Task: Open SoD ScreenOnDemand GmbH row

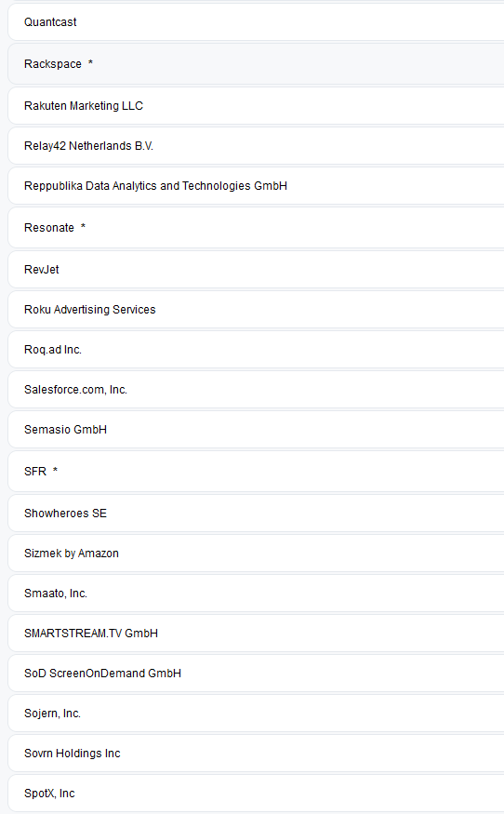Action: click(257, 674)
